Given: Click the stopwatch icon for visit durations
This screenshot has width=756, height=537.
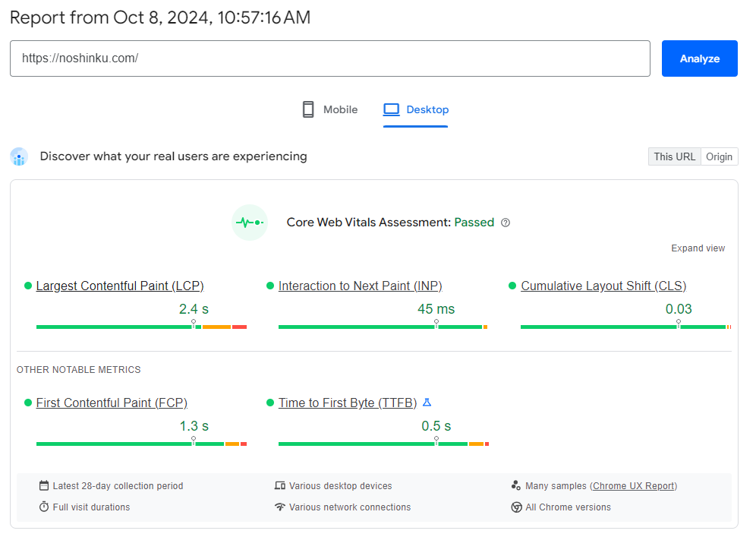Looking at the screenshot, I should (x=44, y=507).
